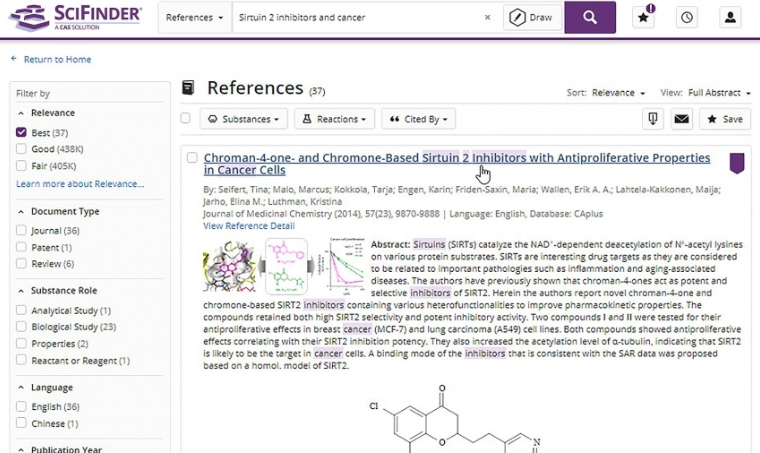
Task: Open the Substances dropdown menu
Action: (x=244, y=119)
